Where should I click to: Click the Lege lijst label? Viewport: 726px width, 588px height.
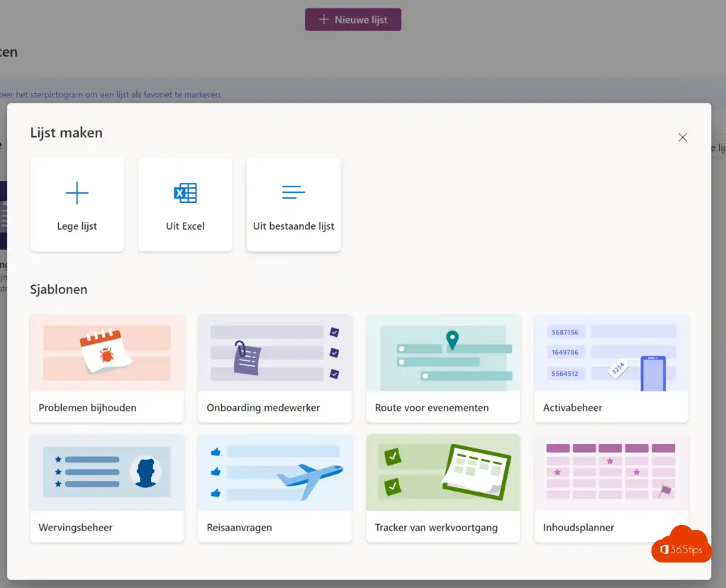[77, 226]
